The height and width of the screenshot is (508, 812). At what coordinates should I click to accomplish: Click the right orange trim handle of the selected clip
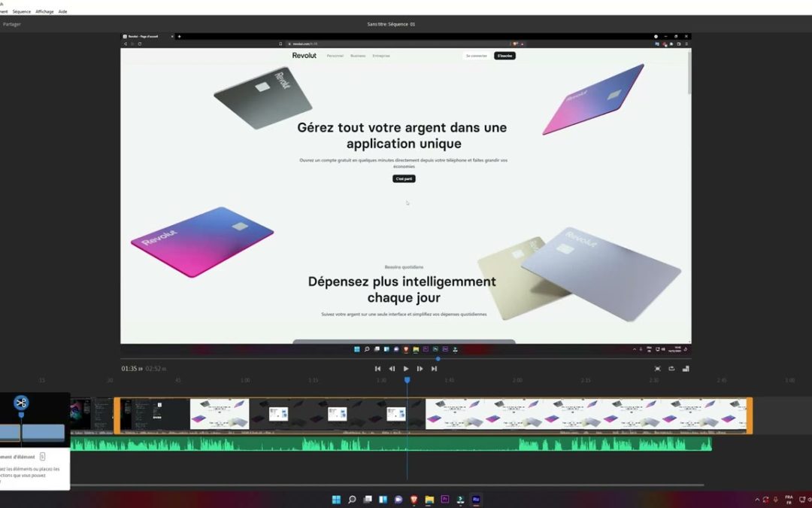(x=750, y=415)
